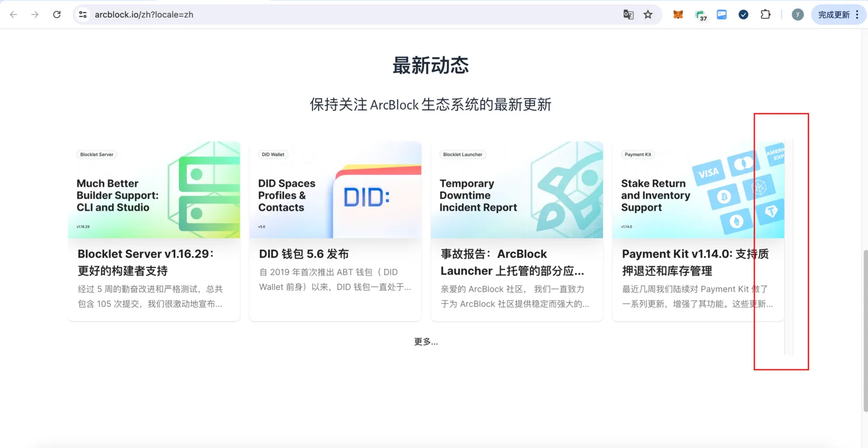
Task: Bookmark this page with the star icon
Action: coord(648,15)
